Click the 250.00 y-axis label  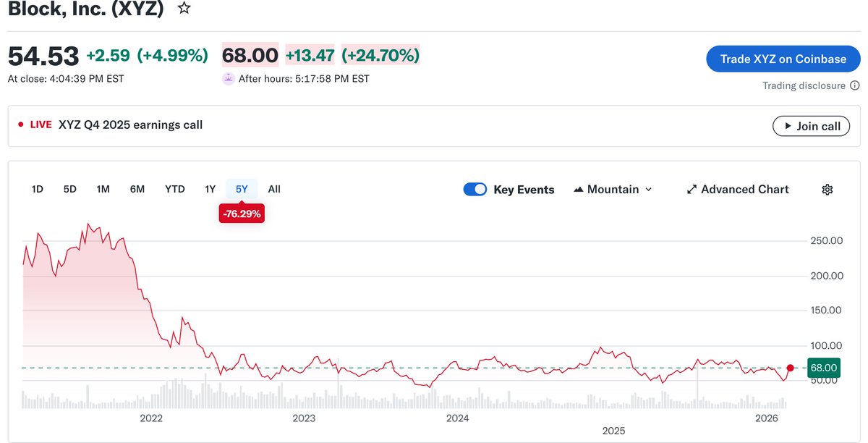click(827, 240)
